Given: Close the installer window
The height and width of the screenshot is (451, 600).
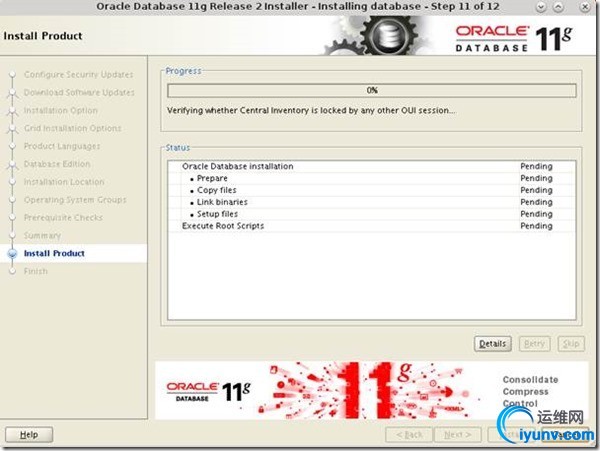Looking at the screenshot, I should pos(585,7).
